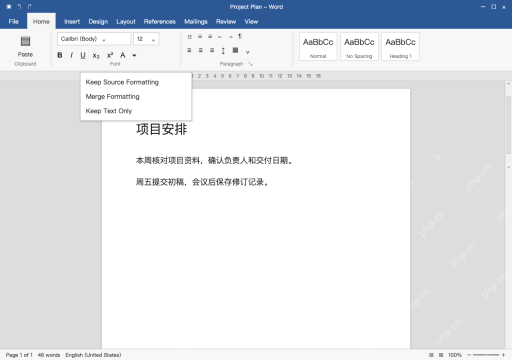Screen dimensions: 512x360
Task: Switch to the Review tab
Action: 226,22
